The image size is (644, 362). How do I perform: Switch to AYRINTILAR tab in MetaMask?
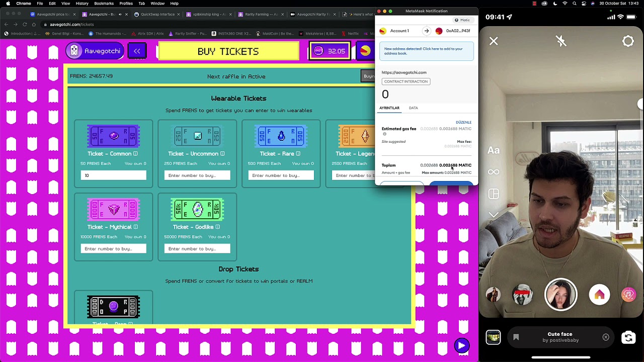(389, 108)
